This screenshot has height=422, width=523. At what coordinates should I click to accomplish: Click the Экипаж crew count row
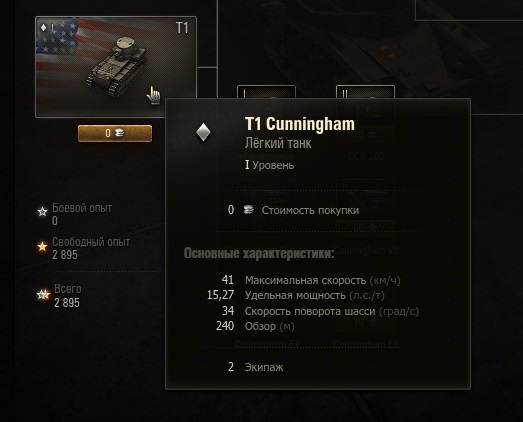(x=255, y=367)
